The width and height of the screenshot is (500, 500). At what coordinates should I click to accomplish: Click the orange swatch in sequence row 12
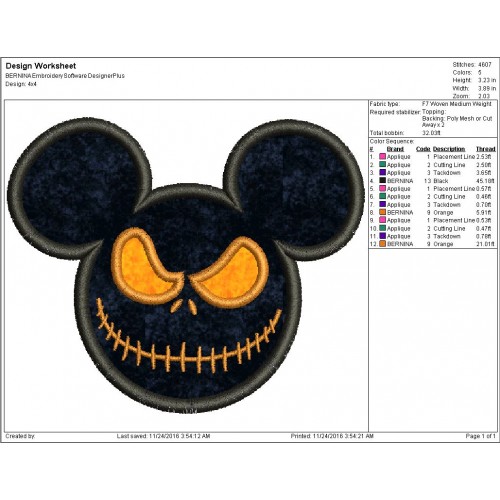(x=382, y=244)
